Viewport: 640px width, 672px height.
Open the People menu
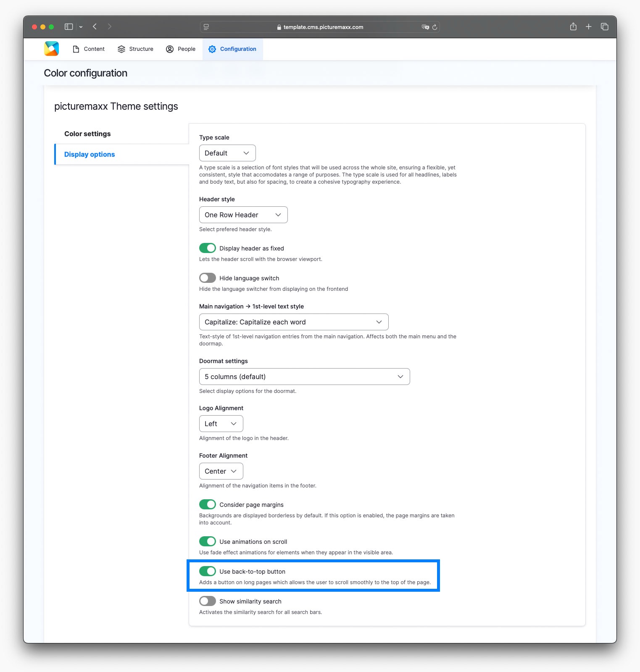click(181, 49)
